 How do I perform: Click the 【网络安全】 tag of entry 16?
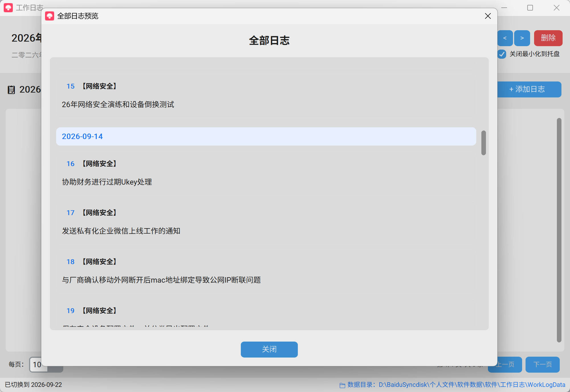point(99,164)
